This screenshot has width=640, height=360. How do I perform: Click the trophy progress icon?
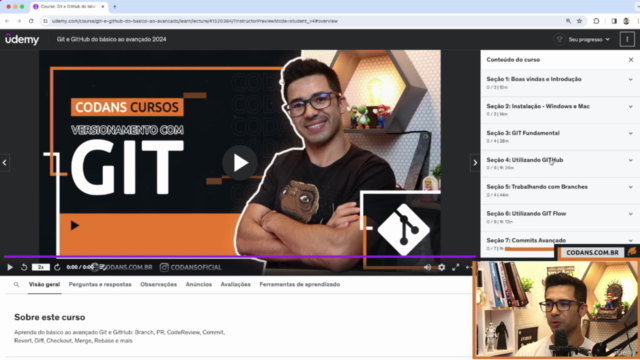click(x=560, y=40)
